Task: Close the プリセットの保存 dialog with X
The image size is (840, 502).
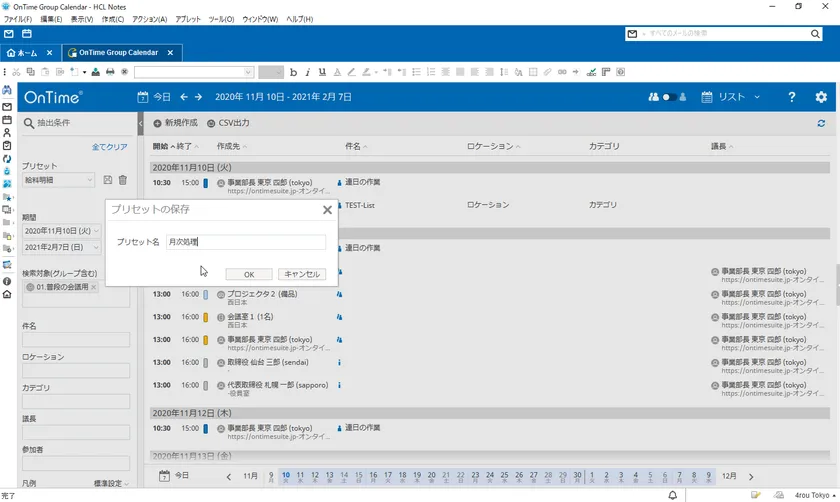Action: [327, 210]
